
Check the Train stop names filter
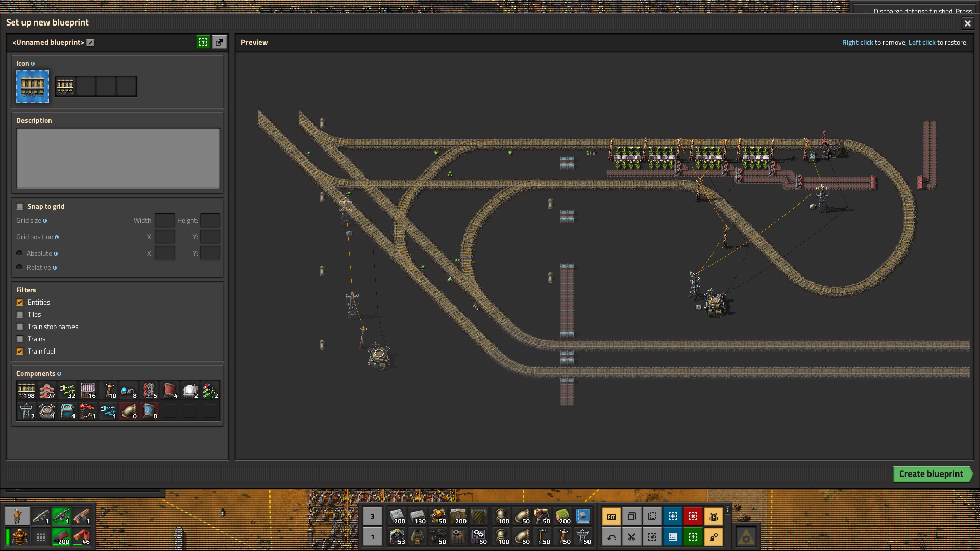(20, 327)
